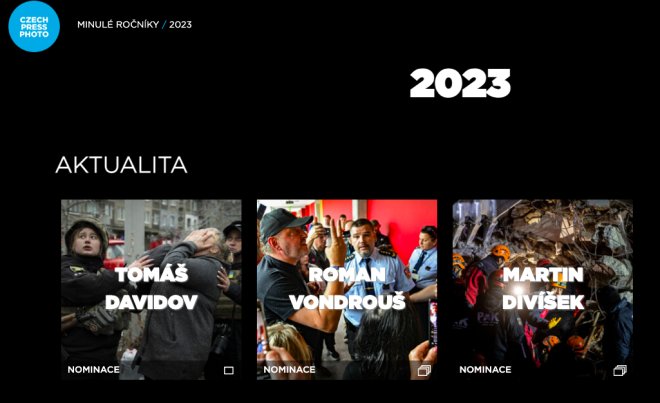Click the slash separator in the breadcrumb
This screenshot has height=403, width=660.
click(x=164, y=24)
